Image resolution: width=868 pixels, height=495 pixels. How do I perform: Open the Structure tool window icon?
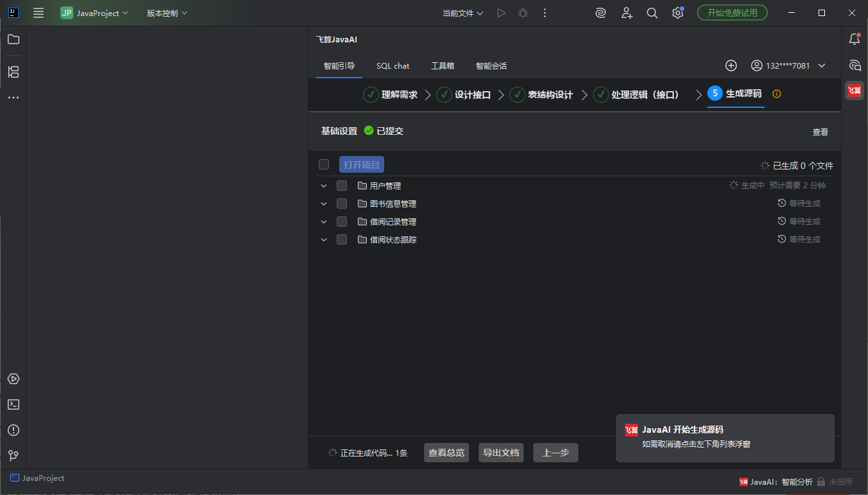[13, 72]
